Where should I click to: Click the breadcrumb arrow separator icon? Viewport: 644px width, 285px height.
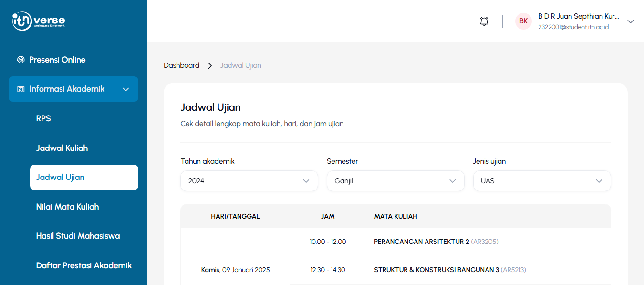210,65
